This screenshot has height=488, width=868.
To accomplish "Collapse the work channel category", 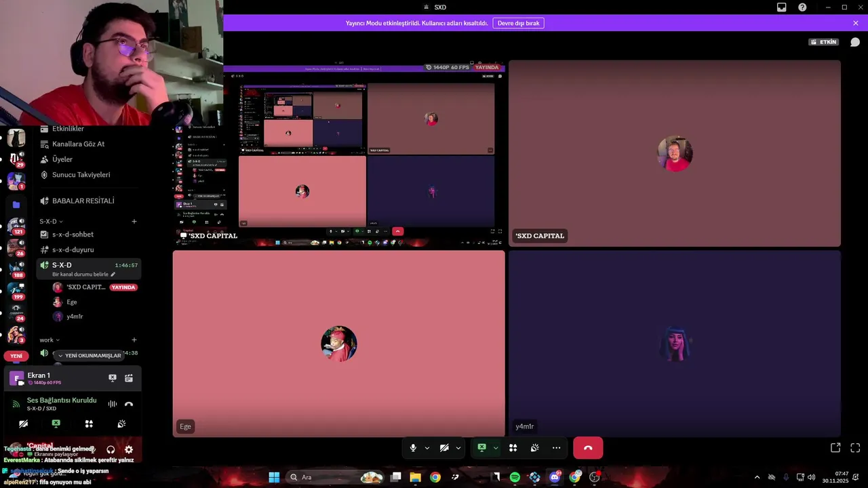I will pos(50,340).
